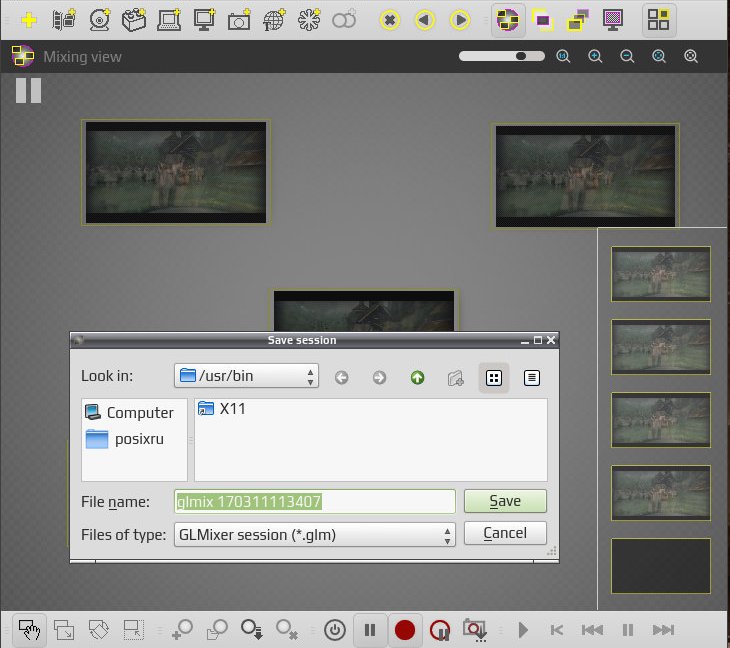Add a render loopback source
This screenshot has width=730, height=648.
169,20
